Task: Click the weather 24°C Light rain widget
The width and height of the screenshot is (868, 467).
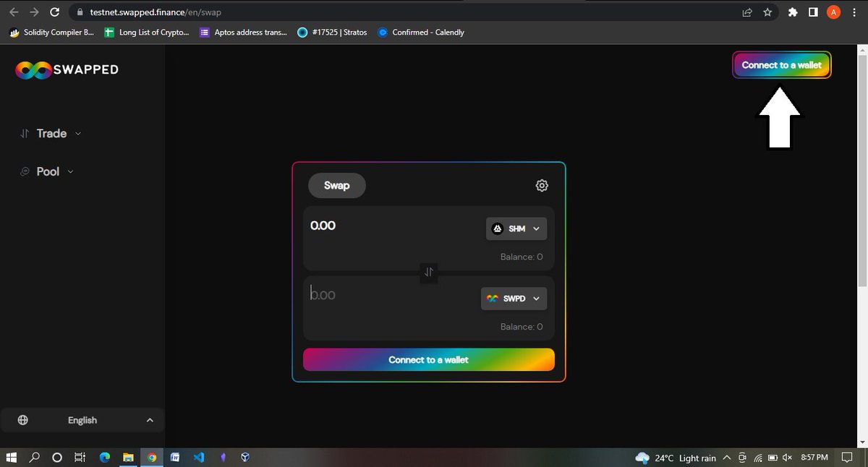Action: (x=676, y=458)
